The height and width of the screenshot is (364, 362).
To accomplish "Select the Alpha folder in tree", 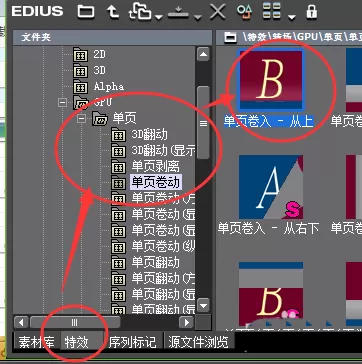I will pos(109,87).
